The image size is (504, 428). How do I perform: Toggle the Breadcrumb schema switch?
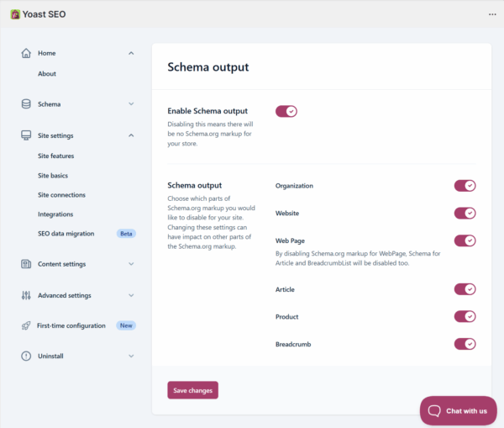point(465,344)
